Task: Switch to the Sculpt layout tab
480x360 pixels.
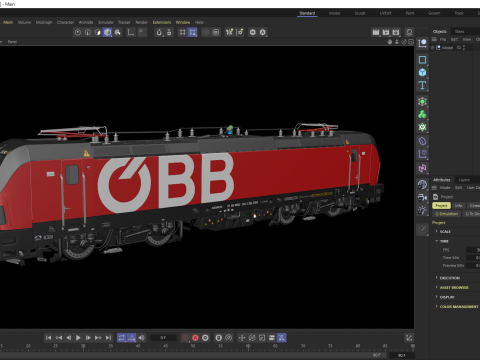Action: 360,13
